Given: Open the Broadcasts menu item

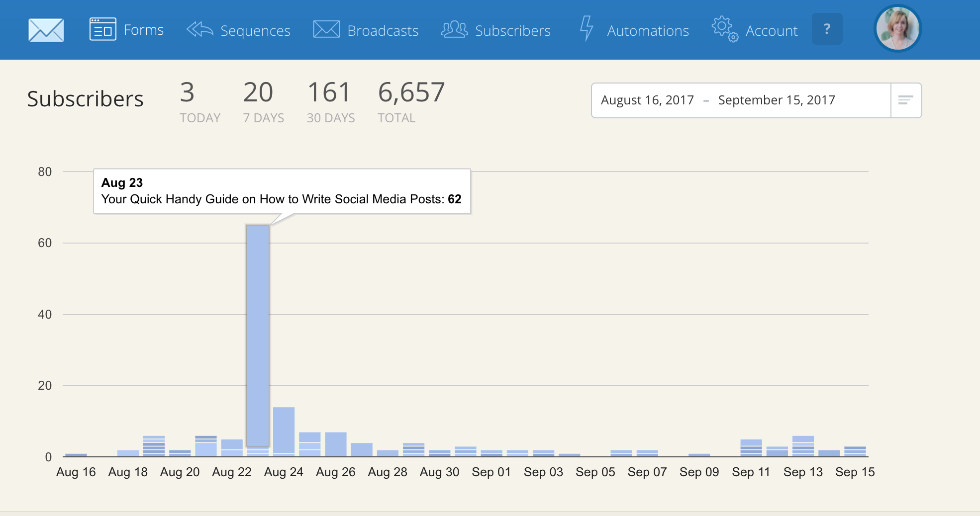Looking at the screenshot, I should [383, 31].
